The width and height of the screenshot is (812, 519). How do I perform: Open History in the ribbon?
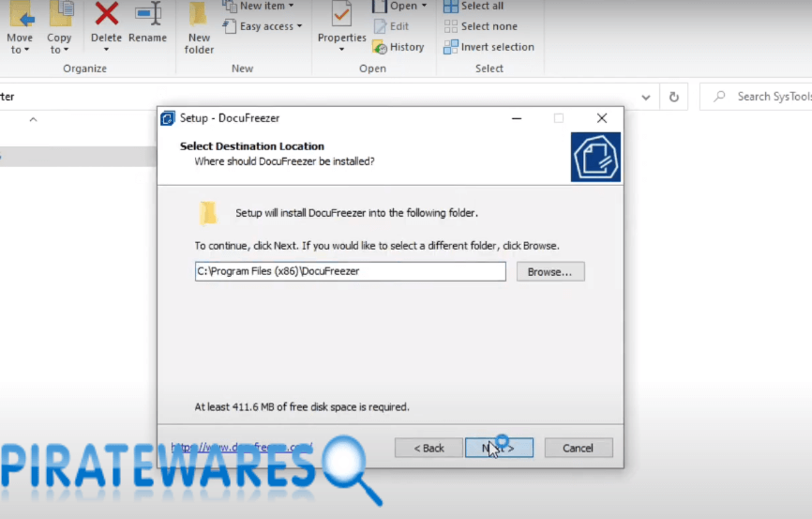click(x=398, y=47)
